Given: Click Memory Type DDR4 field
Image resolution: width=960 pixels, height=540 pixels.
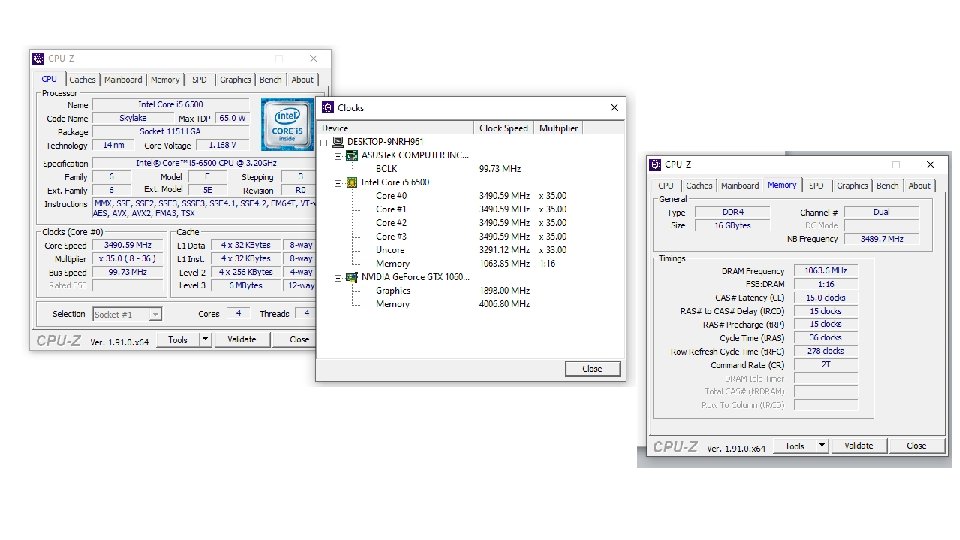Looking at the screenshot, I should coord(733,212).
